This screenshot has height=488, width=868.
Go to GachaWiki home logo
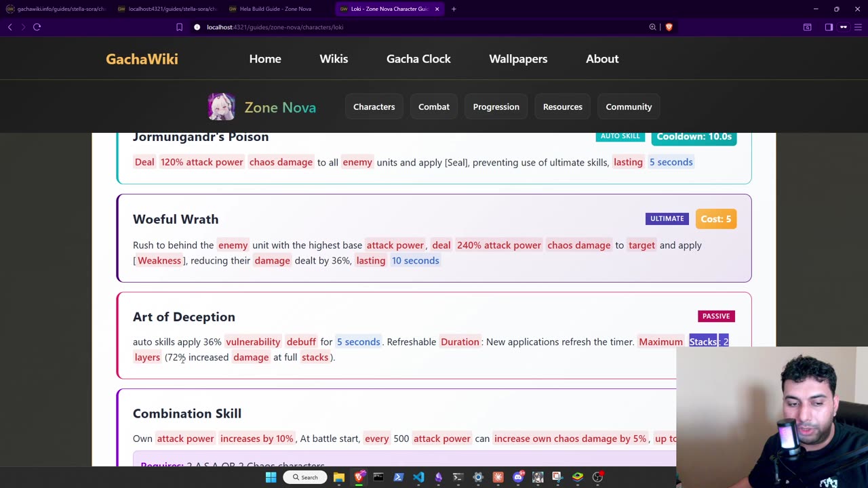[x=142, y=59]
